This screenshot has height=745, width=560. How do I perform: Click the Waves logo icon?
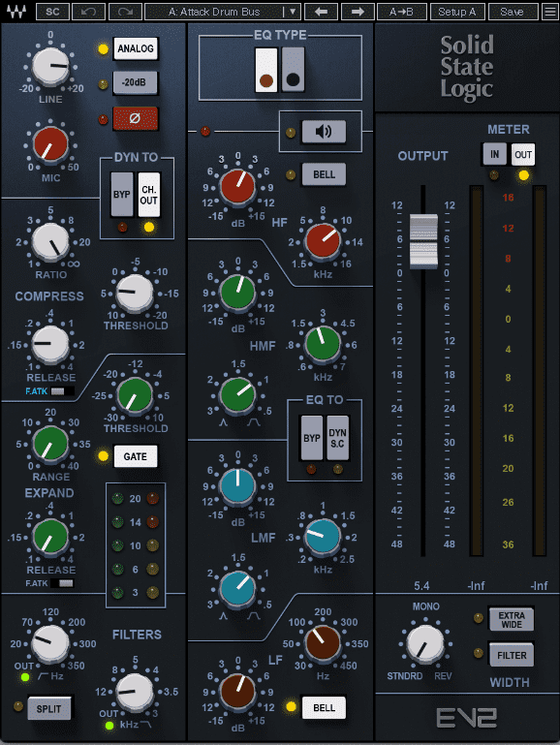[x=16, y=12]
